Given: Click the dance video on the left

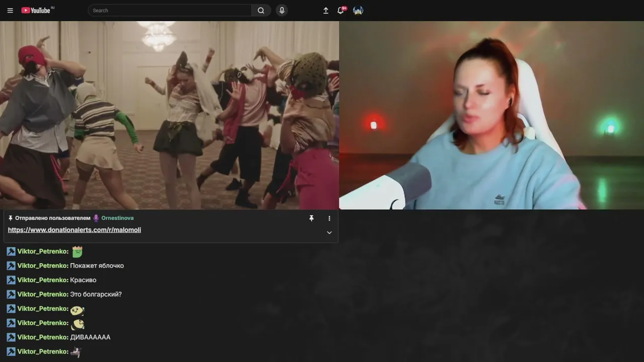Looking at the screenshot, I should [170, 115].
